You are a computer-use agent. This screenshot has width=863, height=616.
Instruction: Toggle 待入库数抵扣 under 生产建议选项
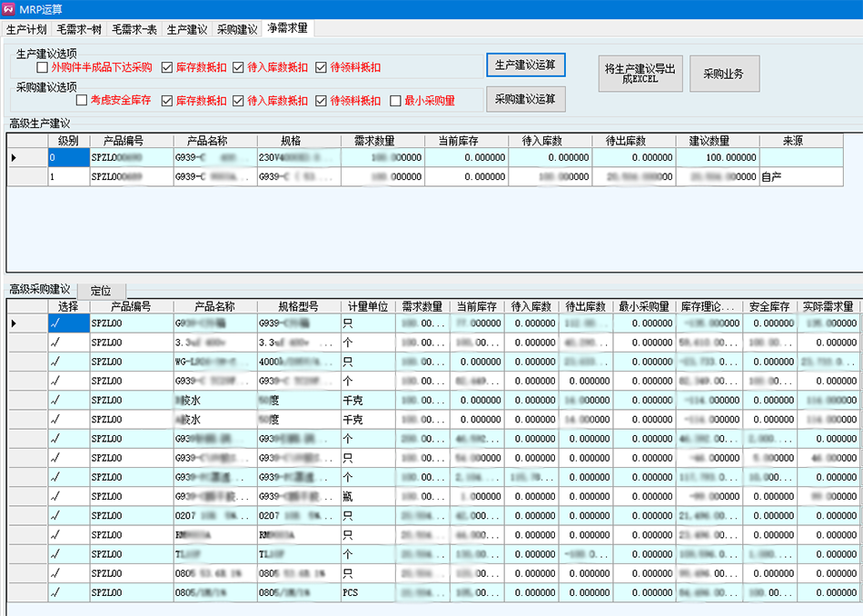point(238,67)
